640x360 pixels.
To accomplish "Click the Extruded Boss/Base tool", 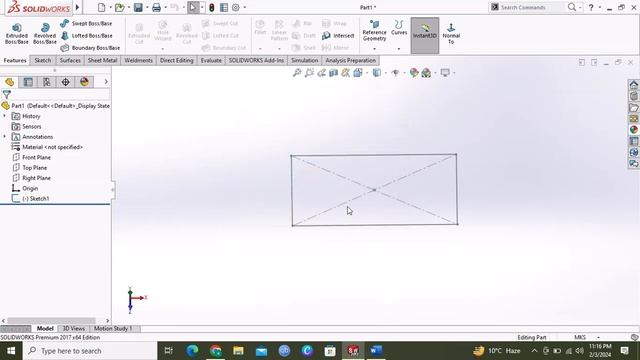I will click(x=17, y=33).
